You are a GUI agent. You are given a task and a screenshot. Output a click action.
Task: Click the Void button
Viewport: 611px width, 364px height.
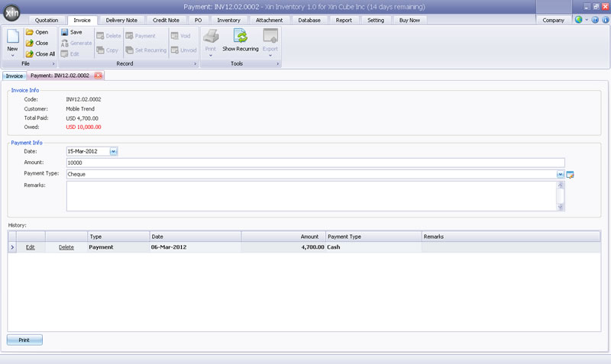tap(181, 36)
